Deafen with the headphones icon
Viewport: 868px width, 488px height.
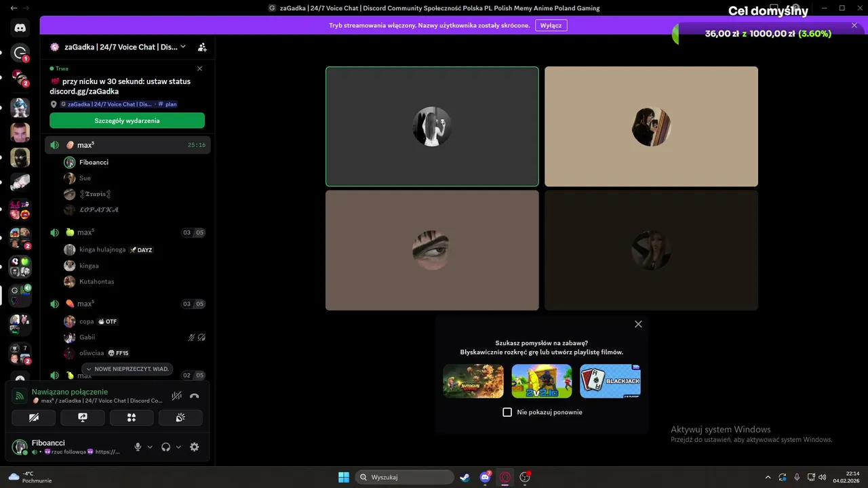165,447
